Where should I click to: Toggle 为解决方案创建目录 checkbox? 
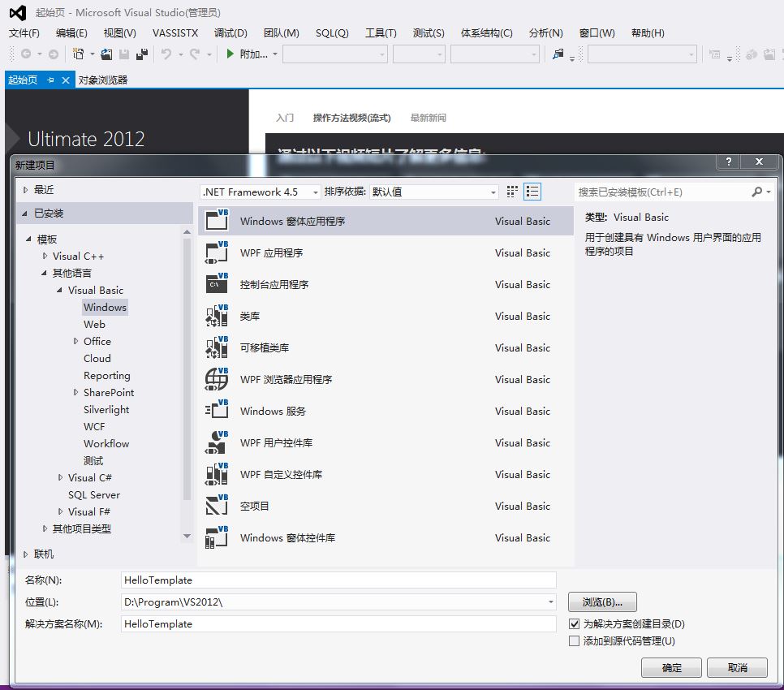click(x=574, y=623)
